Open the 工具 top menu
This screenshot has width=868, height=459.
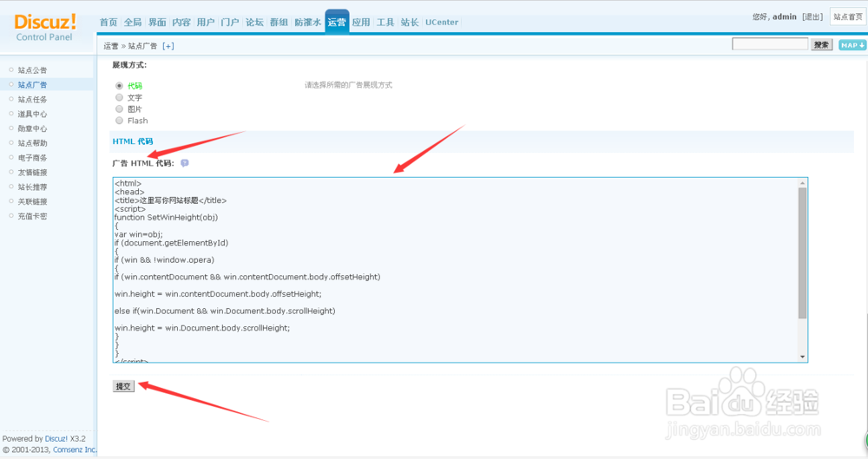click(x=385, y=23)
